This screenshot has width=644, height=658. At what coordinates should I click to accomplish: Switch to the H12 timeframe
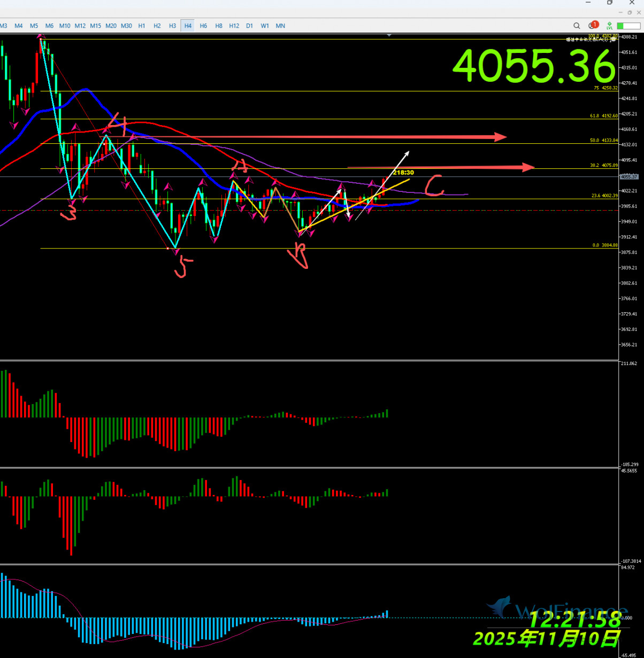(234, 26)
